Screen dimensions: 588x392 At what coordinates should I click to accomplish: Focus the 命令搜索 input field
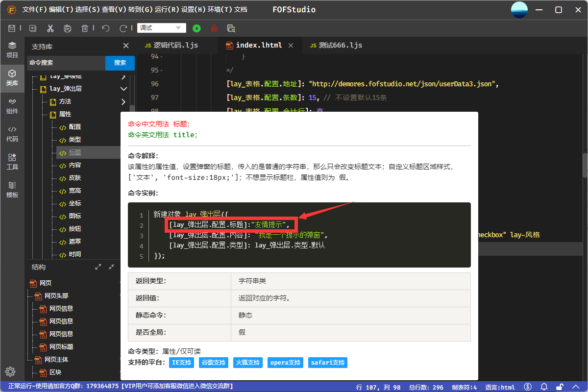click(x=66, y=63)
